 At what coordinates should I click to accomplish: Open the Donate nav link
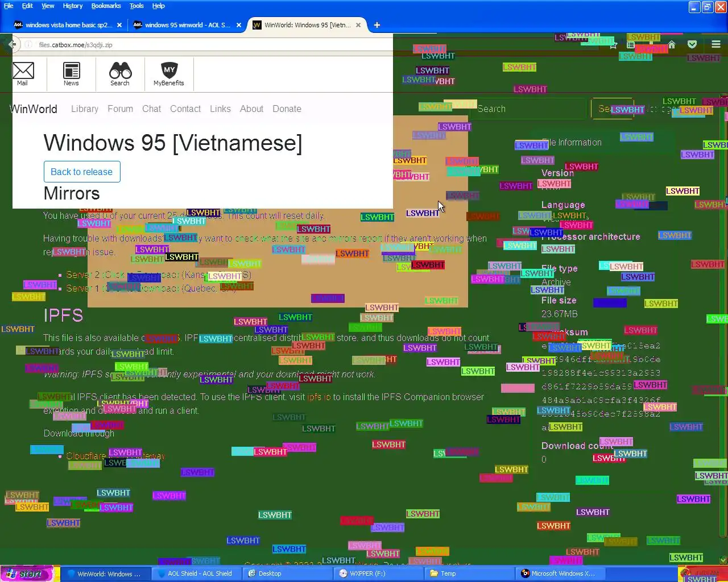(x=287, y=109)
